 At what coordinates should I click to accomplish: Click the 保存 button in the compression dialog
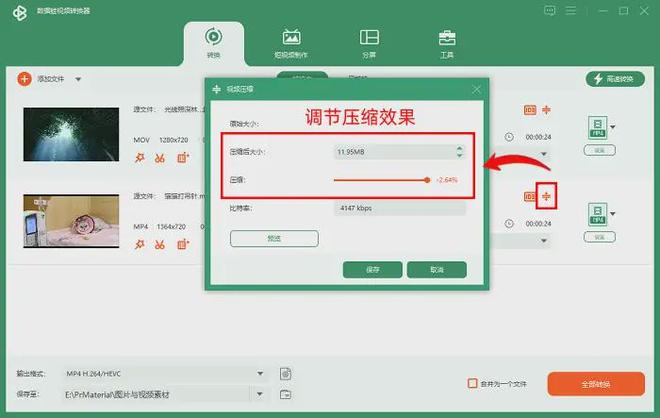coord(372,269)
